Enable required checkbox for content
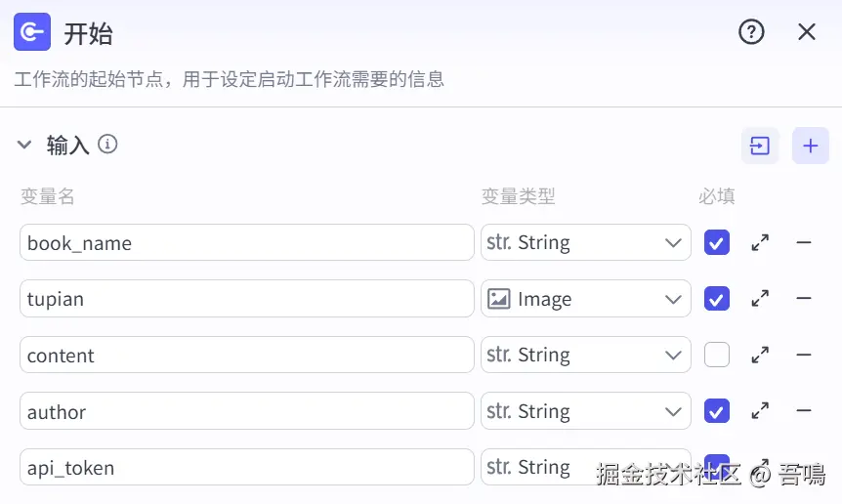Screen dimensions: 842x504 pos(717,356)
